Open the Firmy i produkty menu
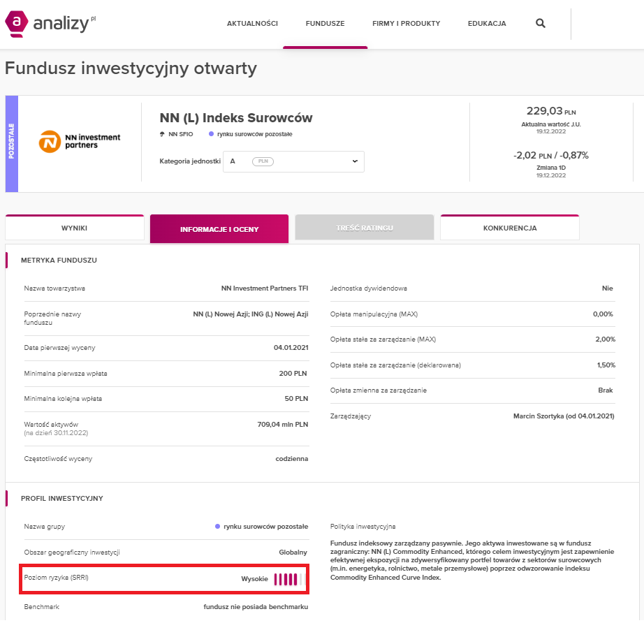Image resolution: width=644 pixels, height=644 pixels. click(406, 24)
